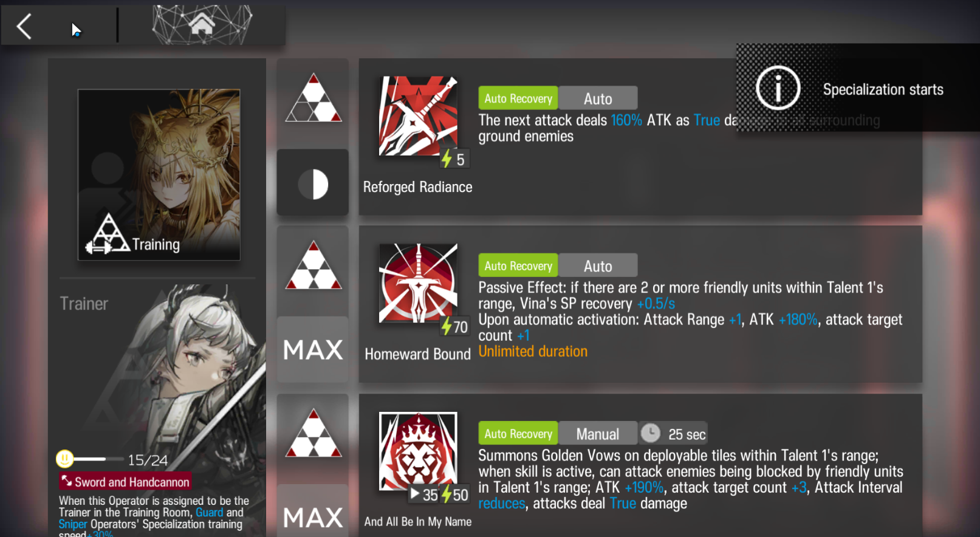Click the Sword and Handcannon skill tag
Image resolution: width=980 pixels, height=537 pixels.
tap(125, 482)
